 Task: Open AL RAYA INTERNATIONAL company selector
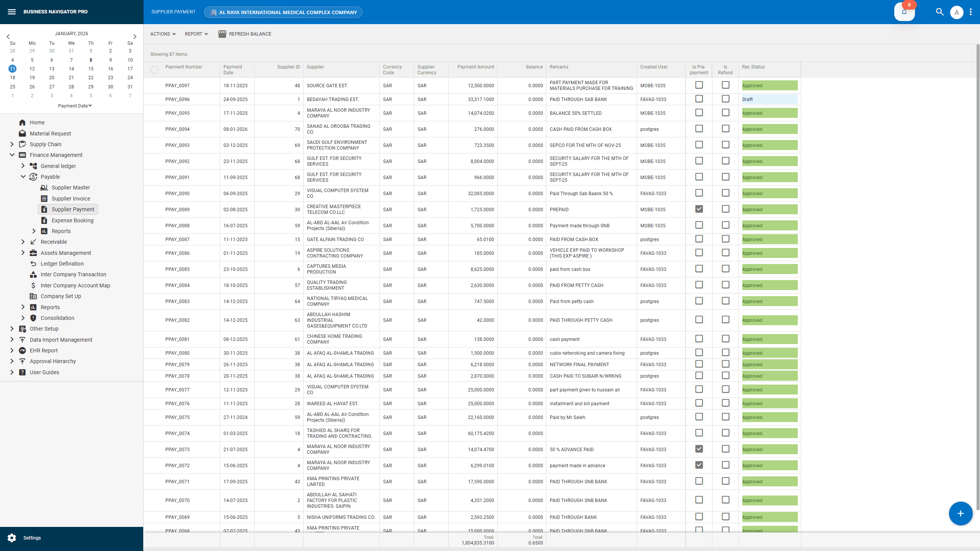[283, 12]
